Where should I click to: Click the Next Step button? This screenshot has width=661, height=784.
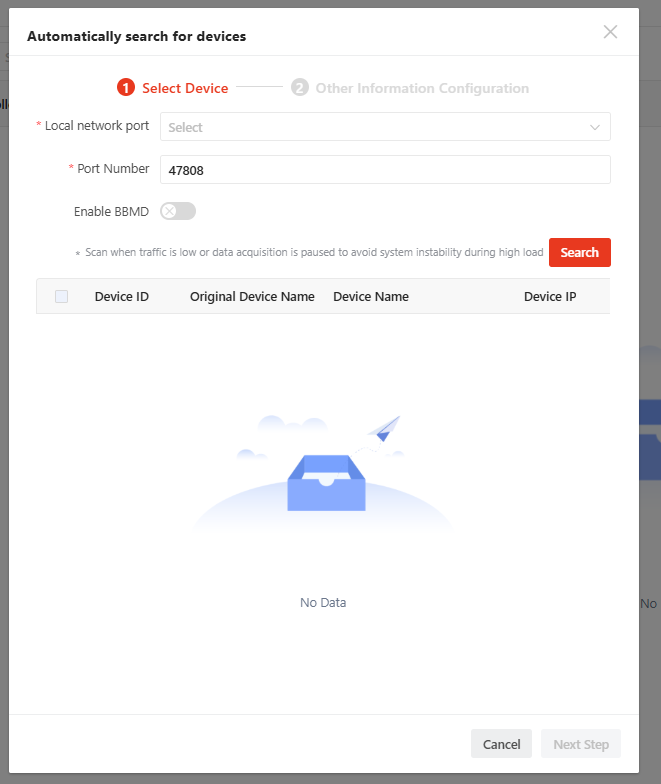581,744
